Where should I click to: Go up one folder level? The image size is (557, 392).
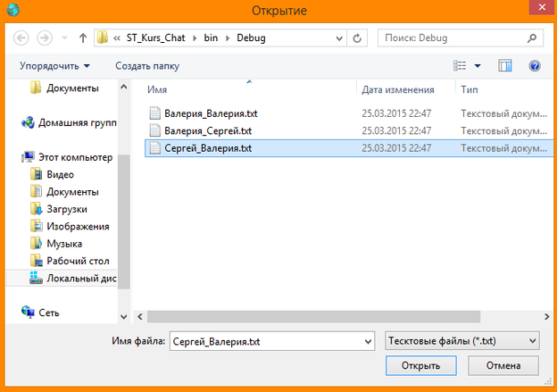click(83, 38)
